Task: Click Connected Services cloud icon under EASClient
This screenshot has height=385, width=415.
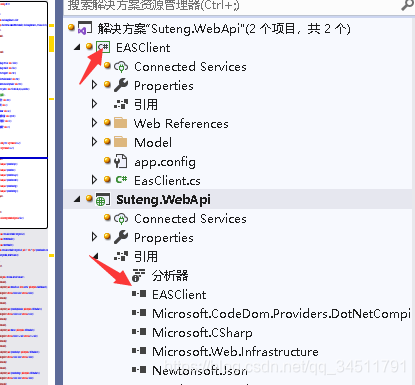Action: [121, 67]
